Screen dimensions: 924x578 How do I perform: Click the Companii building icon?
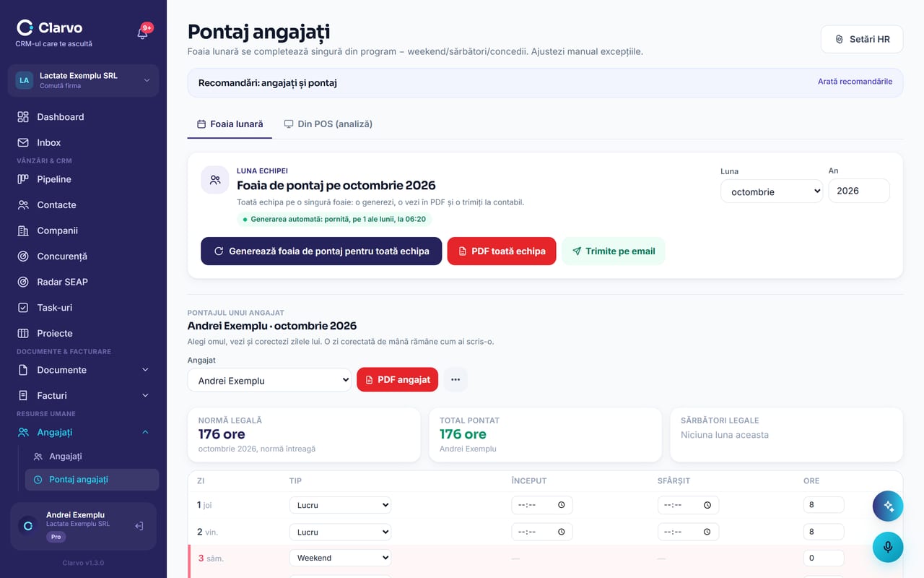tap(23, 230)
